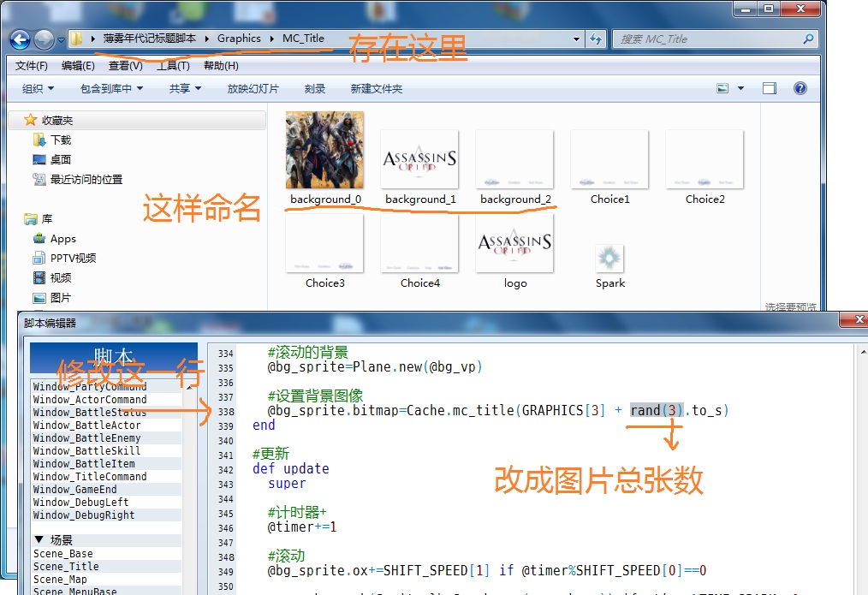Click the refresh button beside address bar
868x595 pixels.
point(596,39)
